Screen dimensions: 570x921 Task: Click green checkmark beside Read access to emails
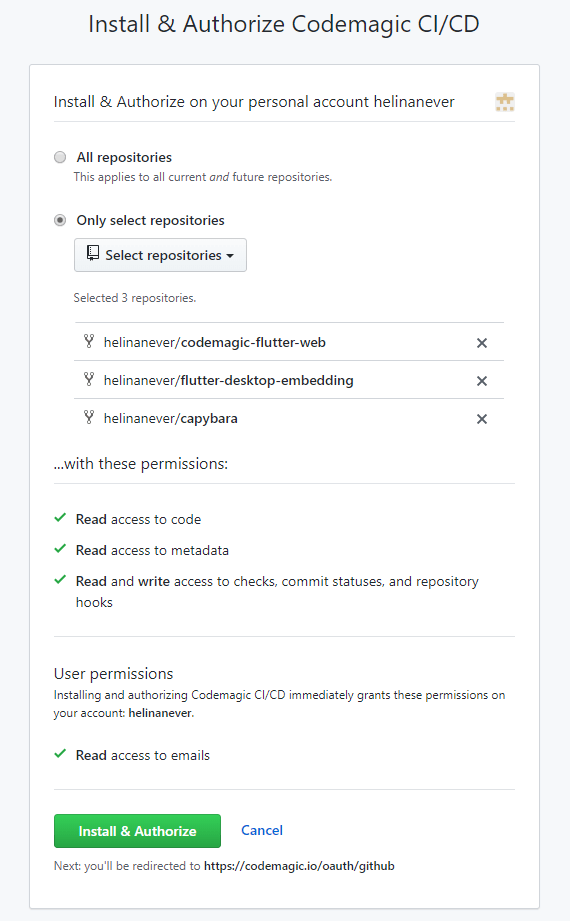coord(60,754)
